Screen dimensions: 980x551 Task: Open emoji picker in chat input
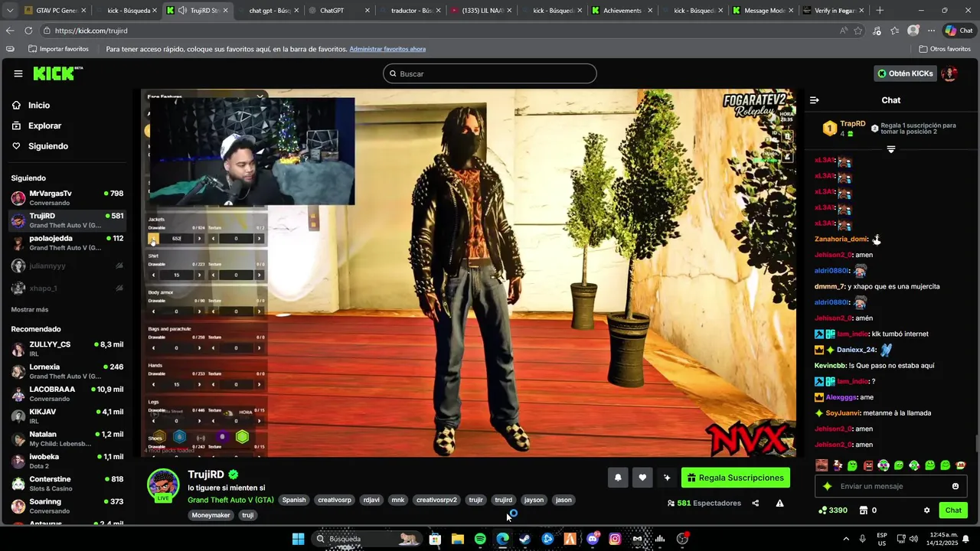[955, 486]
